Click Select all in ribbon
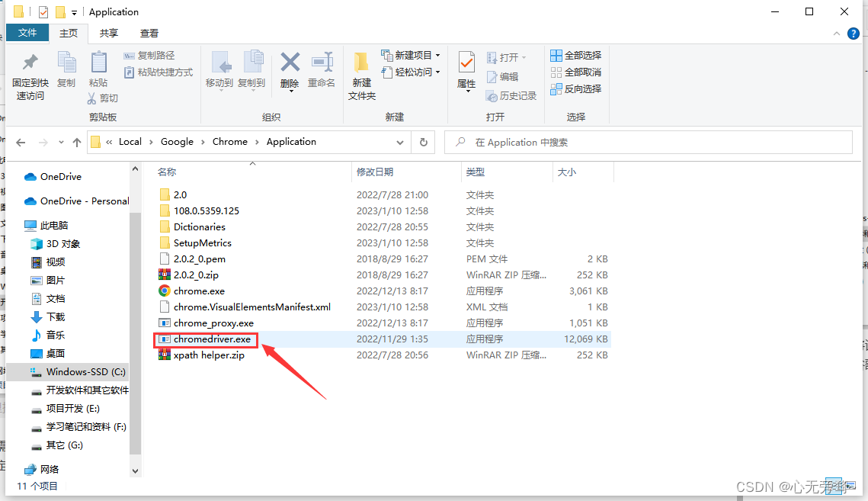 [x=575, y=56]
